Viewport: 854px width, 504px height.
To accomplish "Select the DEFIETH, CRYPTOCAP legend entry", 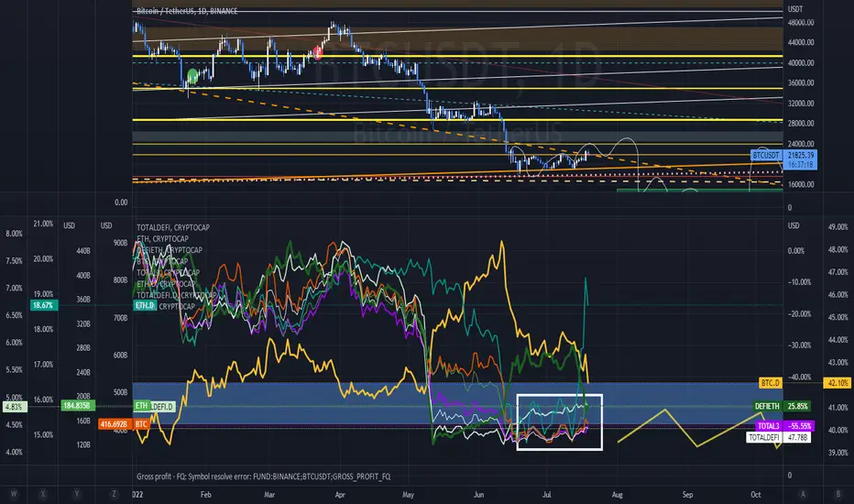I will coord(170,250).
